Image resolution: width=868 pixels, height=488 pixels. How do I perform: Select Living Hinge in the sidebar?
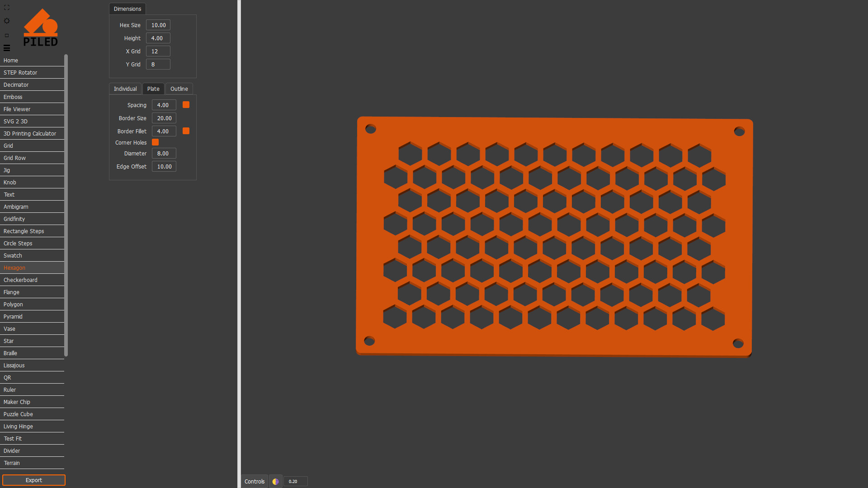(x=18, y=427)
